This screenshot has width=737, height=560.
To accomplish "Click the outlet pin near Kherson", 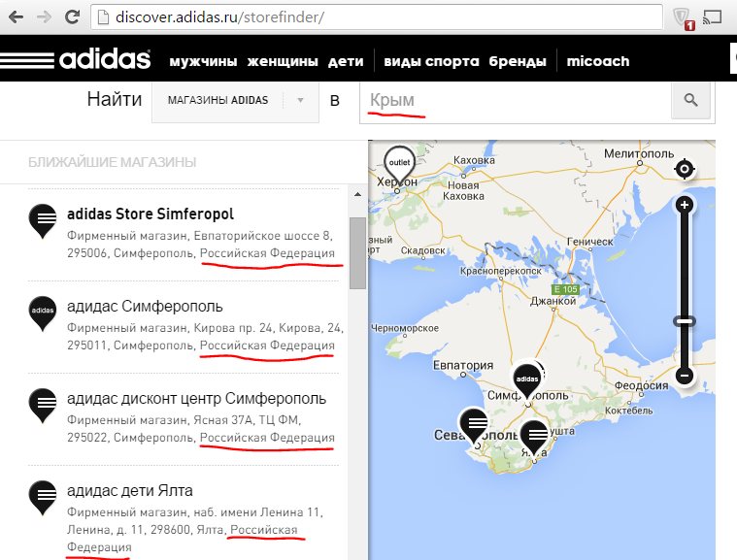I will tap(398, 163).
